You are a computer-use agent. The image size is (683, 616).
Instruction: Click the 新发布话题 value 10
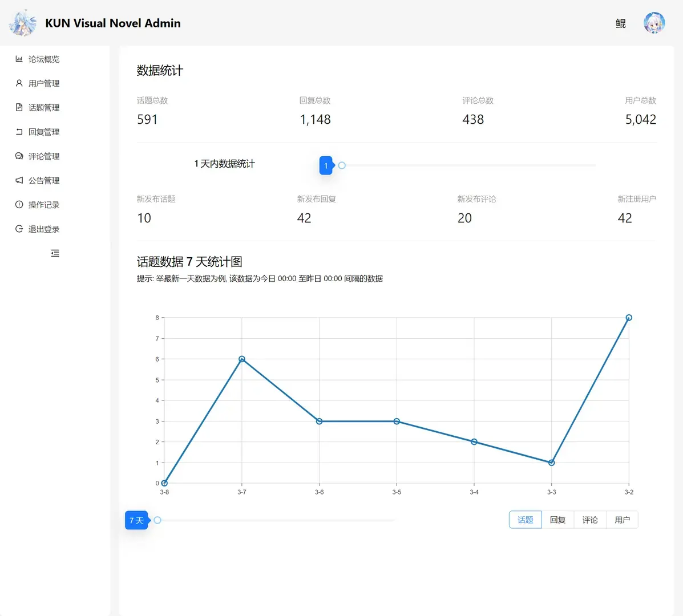[x=144, y=218]
